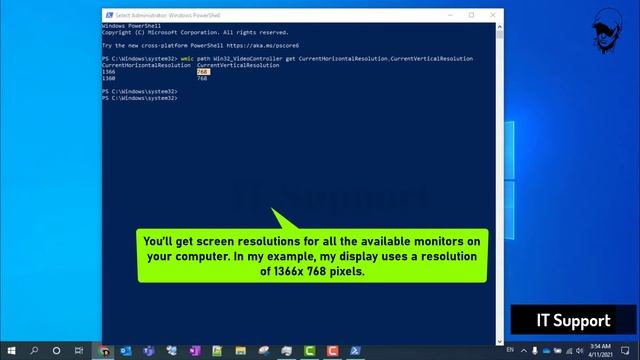Open the red Camtasia recorder taskbar icon

(333, 351)
